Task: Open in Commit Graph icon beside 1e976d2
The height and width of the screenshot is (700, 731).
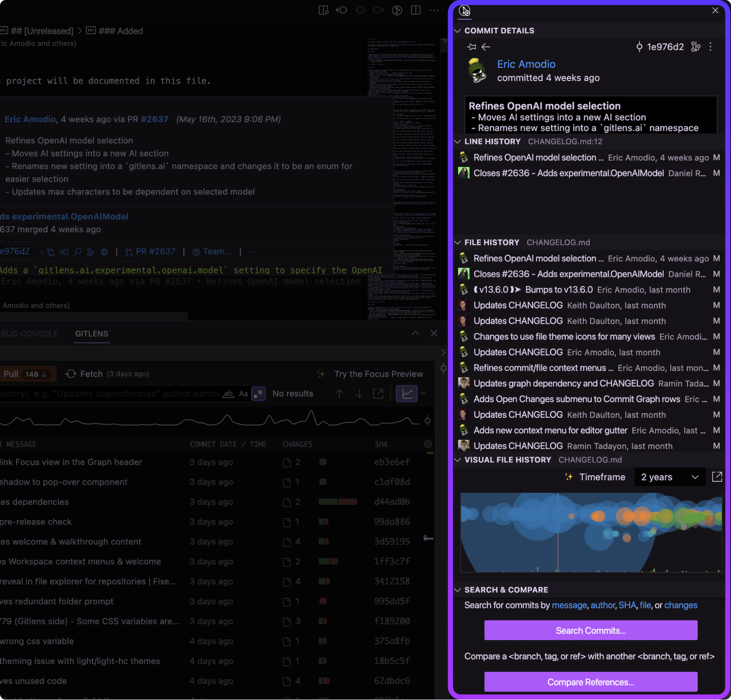Action: pos(696,47)
